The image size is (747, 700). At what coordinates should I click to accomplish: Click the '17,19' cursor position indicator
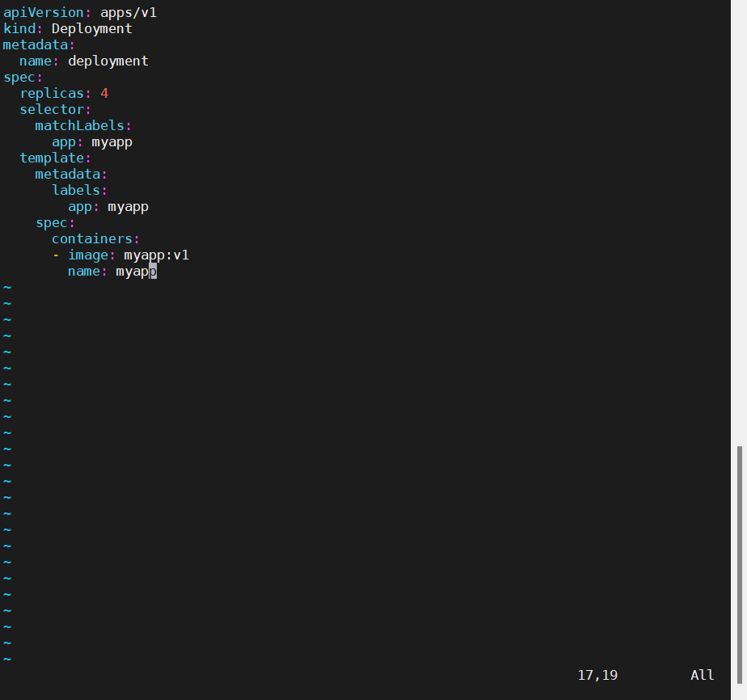(597, 675)
